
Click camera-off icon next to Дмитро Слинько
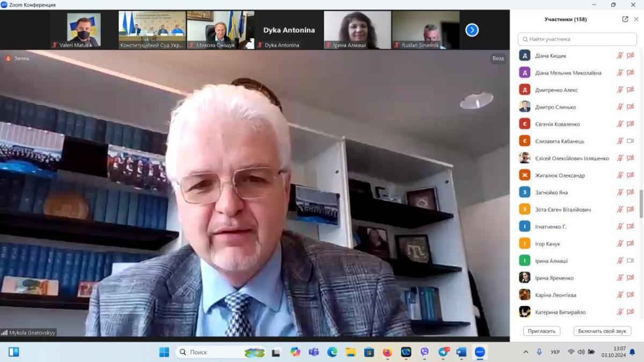(630, 107)
